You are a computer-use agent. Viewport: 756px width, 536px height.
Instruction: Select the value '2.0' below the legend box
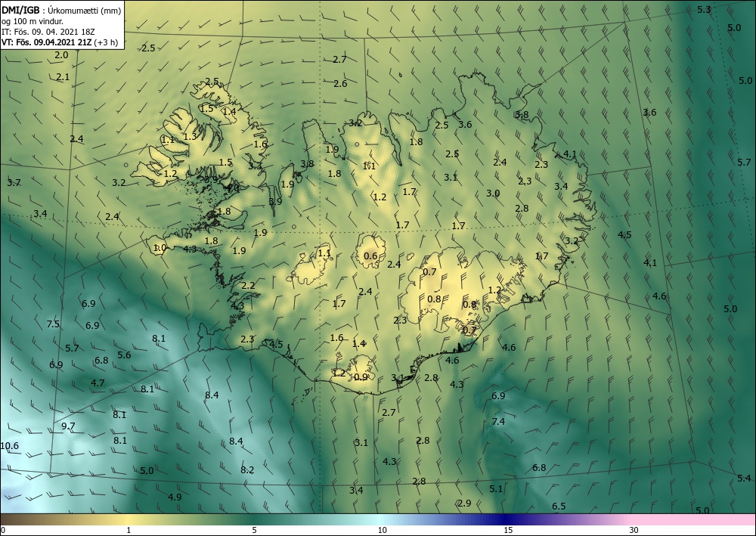pyautogui.click(x=61, y=55)
